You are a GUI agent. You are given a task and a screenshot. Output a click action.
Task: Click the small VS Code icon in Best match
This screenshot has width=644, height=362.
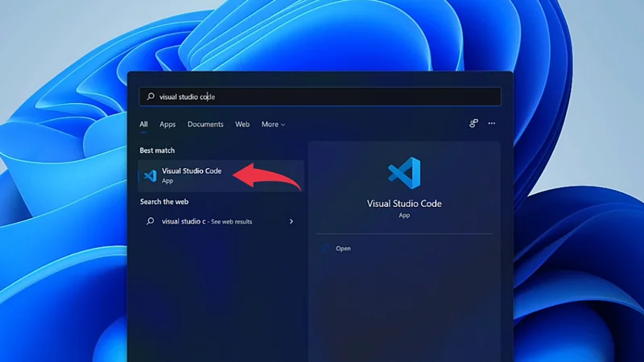pos(150,175)
